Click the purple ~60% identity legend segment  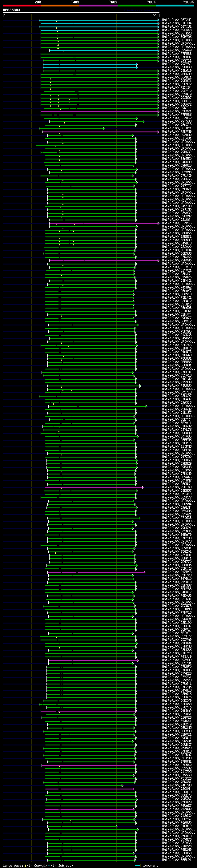click(x=98, y=6)
